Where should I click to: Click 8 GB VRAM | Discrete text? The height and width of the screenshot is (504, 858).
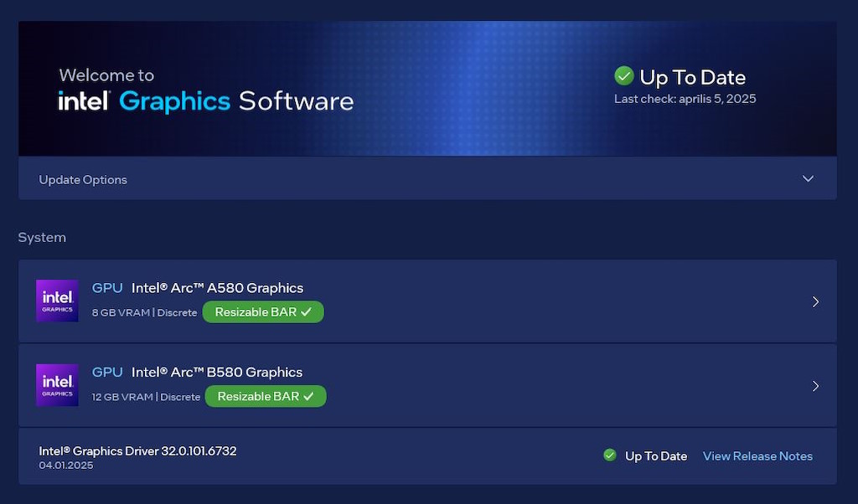pos(144,312)
